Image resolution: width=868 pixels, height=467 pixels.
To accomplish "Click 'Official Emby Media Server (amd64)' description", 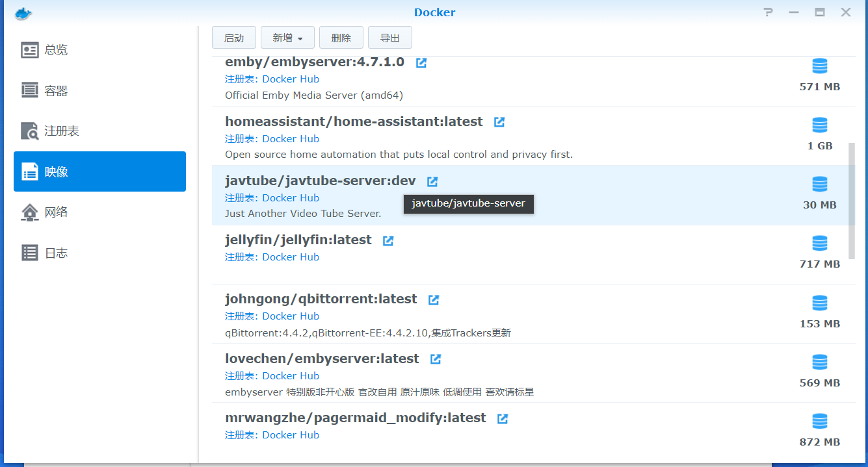I will pyautogui.click(x=314, y=95).
